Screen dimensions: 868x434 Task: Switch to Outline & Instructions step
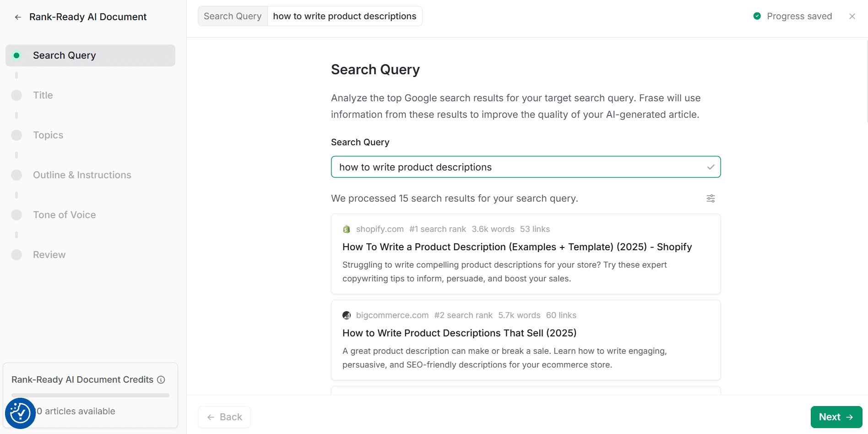pos(82,175)
